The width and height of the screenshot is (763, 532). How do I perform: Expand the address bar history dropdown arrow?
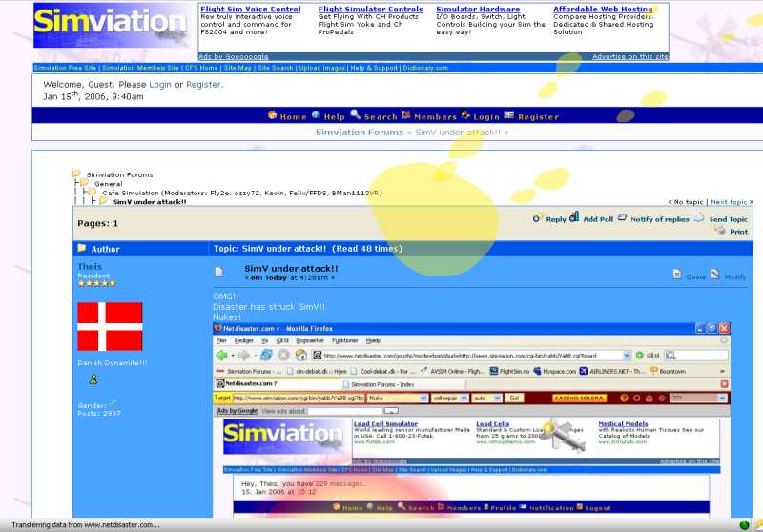pos(627,356)
